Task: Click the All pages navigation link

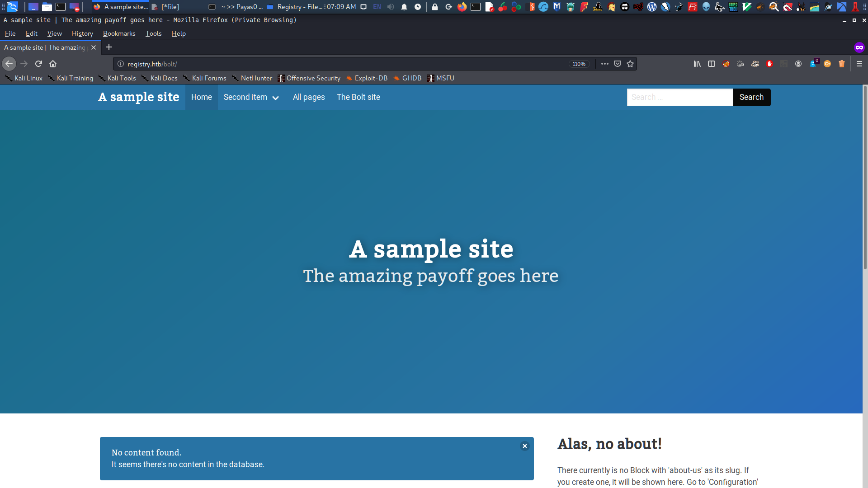Action: click(308, 97)
